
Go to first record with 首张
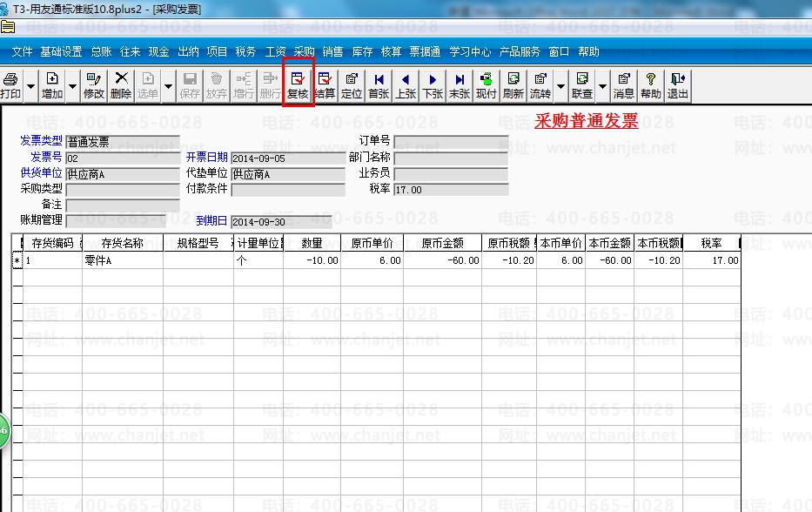pyautogui.click(x=379, y=85)
